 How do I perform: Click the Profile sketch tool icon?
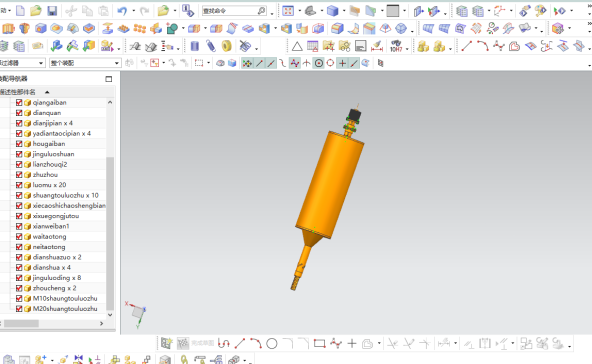[x=224, y=343]
